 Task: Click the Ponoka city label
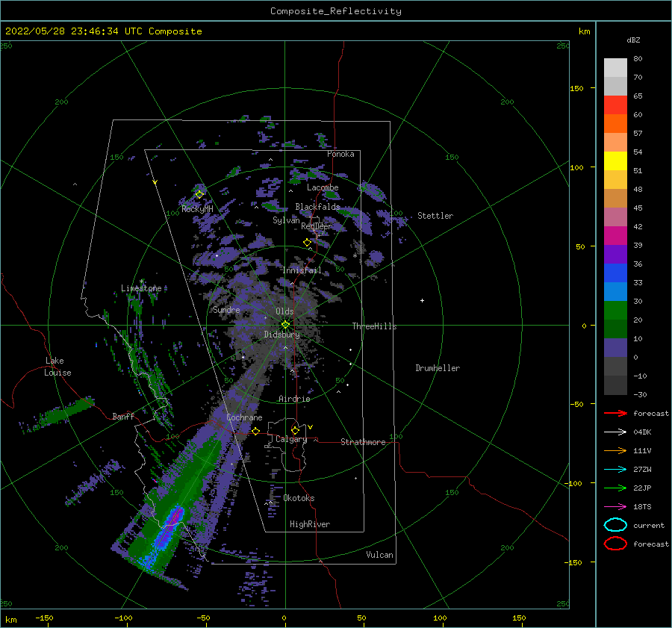tap(340, 154)
